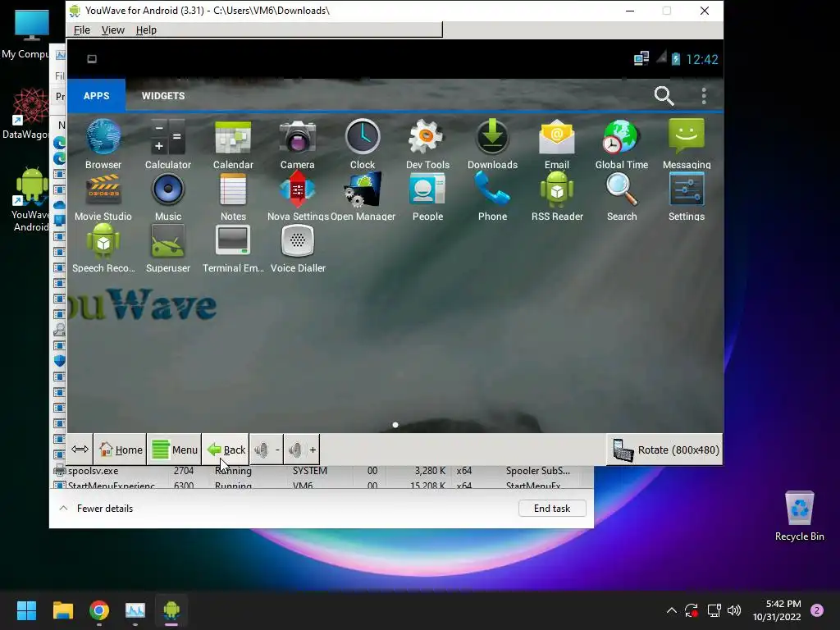Launch Nova Settings app
Screen dimensions: 840x630
coord(297,196)
